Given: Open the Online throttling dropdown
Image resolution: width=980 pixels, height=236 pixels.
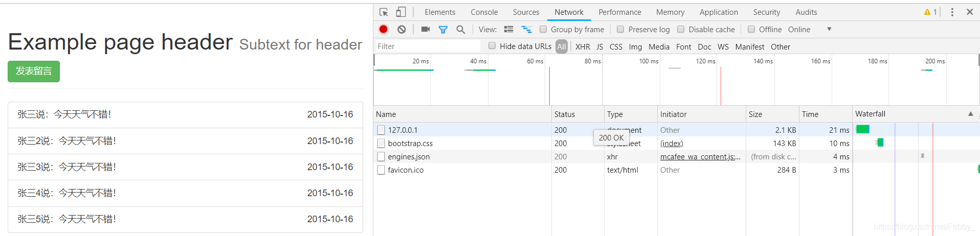Looking at the screenshot, I should 810,30.
